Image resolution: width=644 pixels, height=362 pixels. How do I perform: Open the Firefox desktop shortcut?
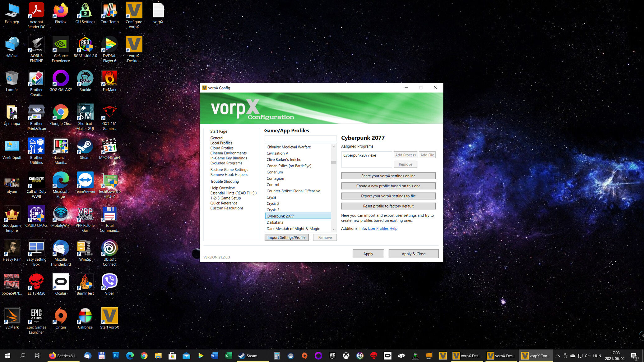(x=61, y=13)
